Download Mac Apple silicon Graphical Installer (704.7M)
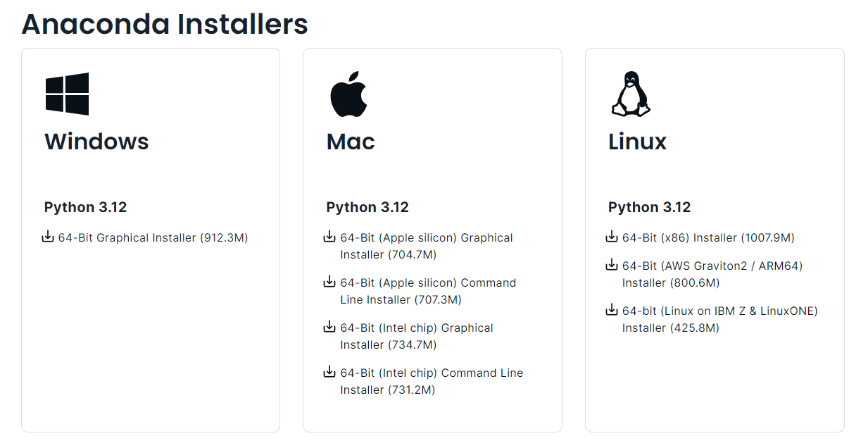 point(426,238)
